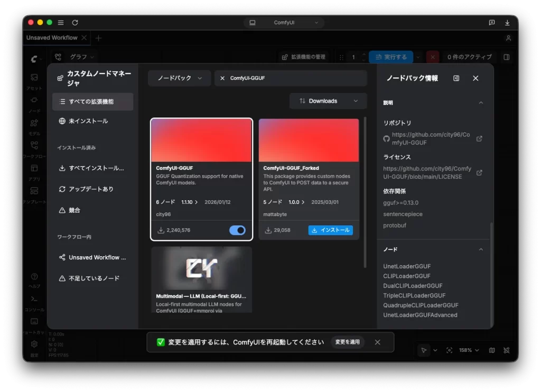Viewport: 541px width, 392px height.
Task: Open the ノードパック search type dropdown
Action: 179,78
